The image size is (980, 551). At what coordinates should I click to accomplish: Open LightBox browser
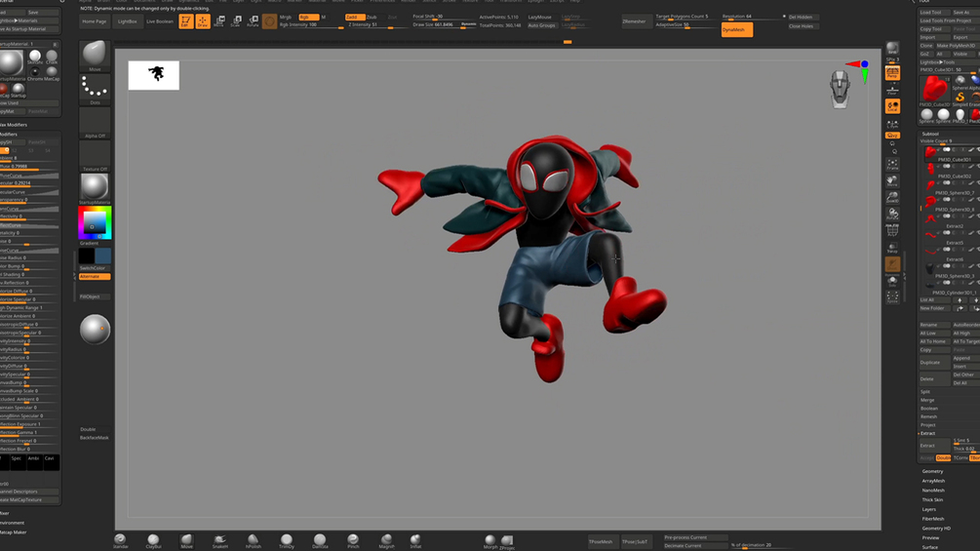coord(128,21)
